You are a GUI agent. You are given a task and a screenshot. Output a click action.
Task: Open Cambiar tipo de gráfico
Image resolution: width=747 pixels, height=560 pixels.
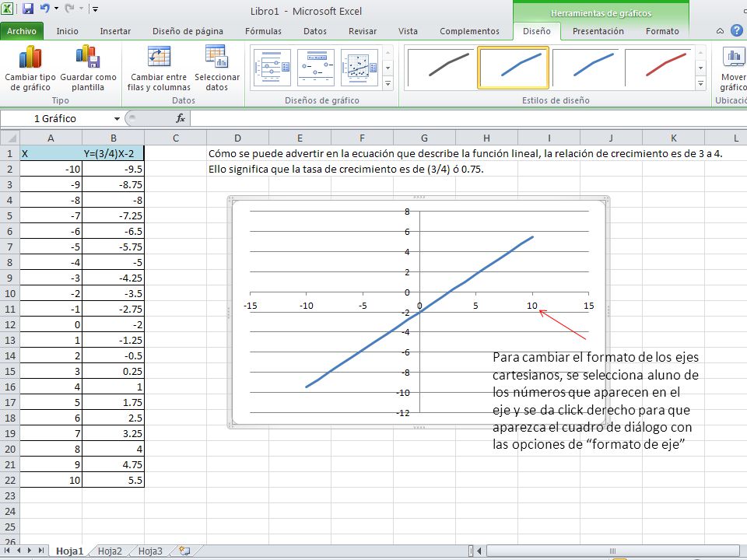30,68
